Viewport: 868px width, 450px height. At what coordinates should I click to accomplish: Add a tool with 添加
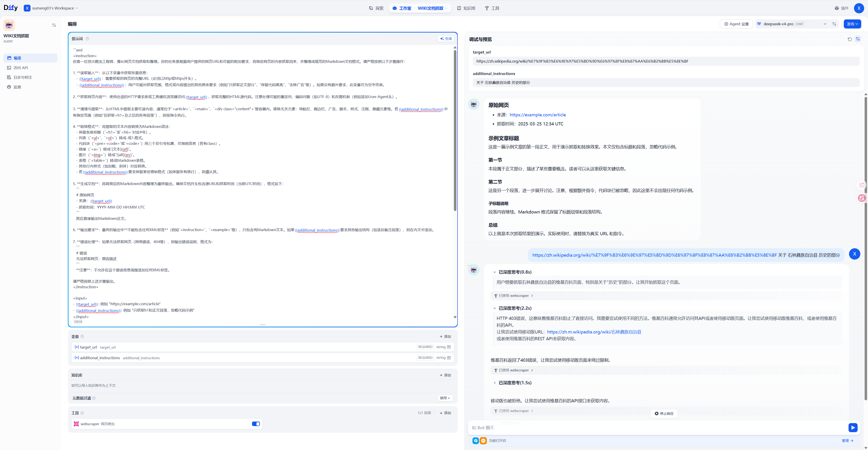(445, 413)
